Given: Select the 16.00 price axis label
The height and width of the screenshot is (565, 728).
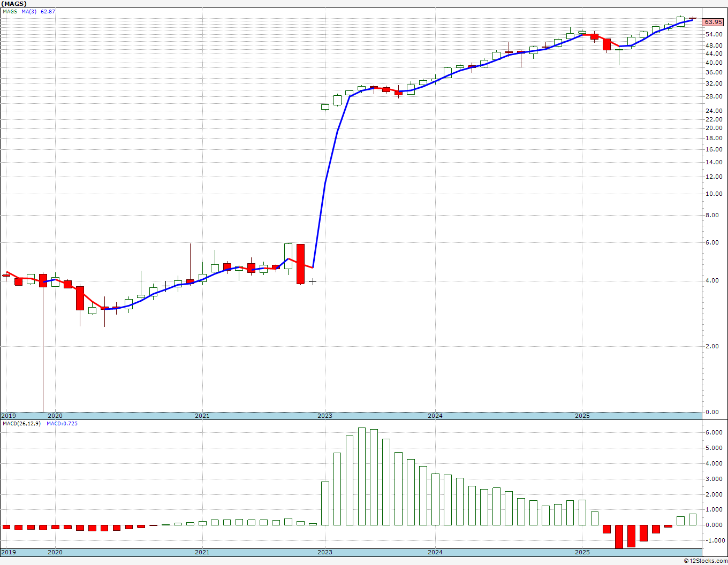Looking at the screenshot, I should [x=714, y=149].
